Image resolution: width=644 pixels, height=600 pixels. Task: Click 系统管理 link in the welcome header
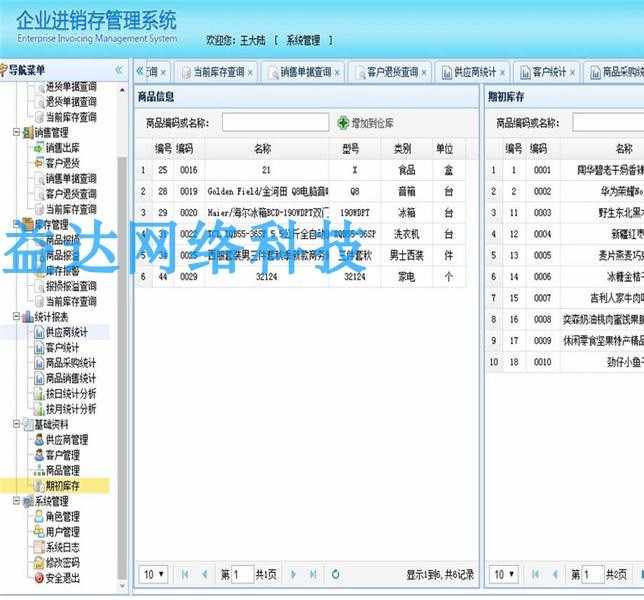303,40
